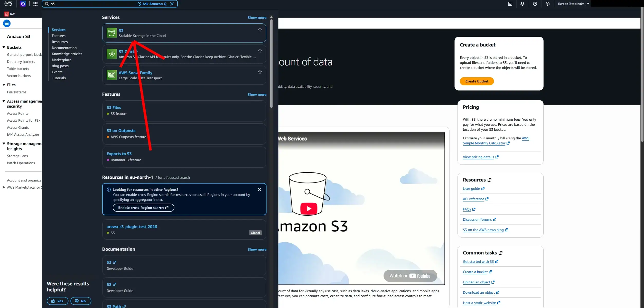Click the Ask Amazon Q button
This screenshot has height=308, width=644.
(x=152, y=4)
